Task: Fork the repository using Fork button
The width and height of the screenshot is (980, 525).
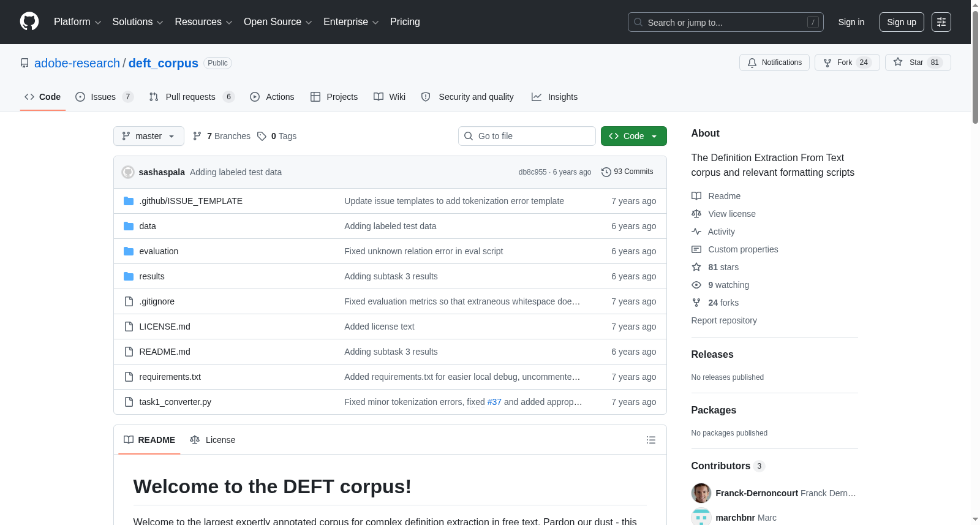Action: pyautogui.click(x=846, y=62)
